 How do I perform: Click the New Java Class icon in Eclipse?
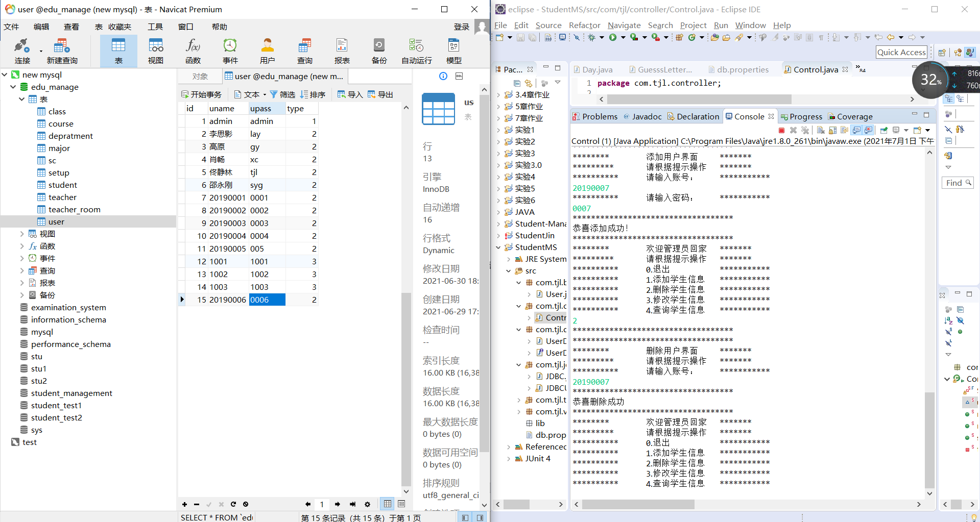[x=692, y=37]
